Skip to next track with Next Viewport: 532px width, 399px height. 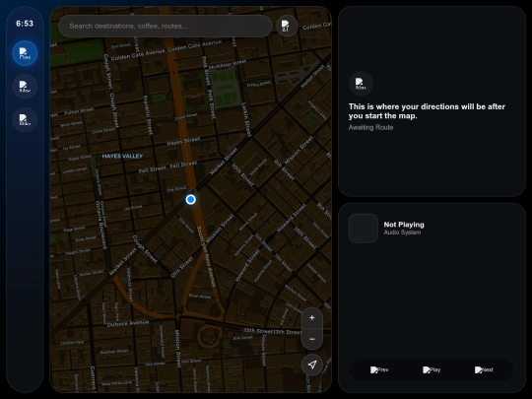[x=484, y=369]
